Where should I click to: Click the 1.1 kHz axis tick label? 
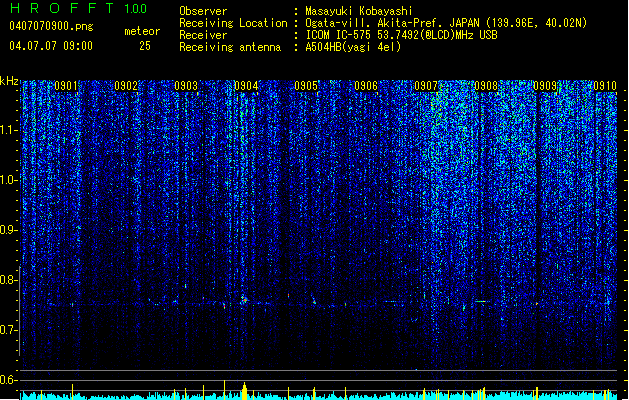[9, 130]
